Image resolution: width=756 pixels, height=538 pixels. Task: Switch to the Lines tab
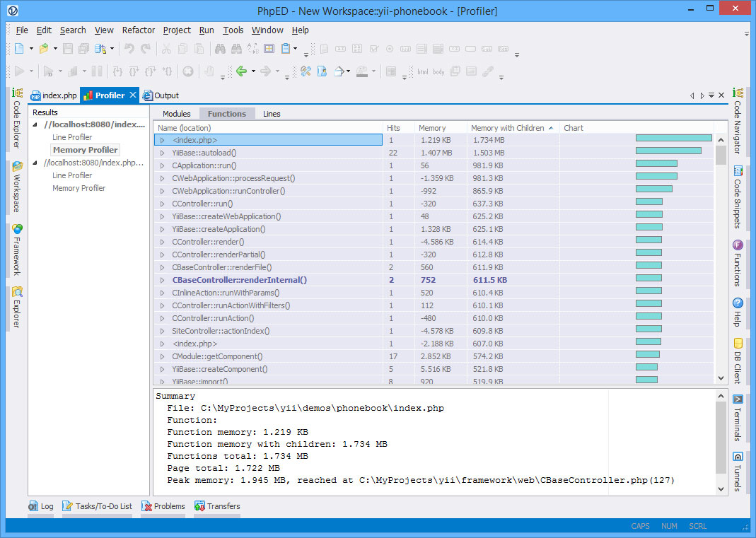272,114
